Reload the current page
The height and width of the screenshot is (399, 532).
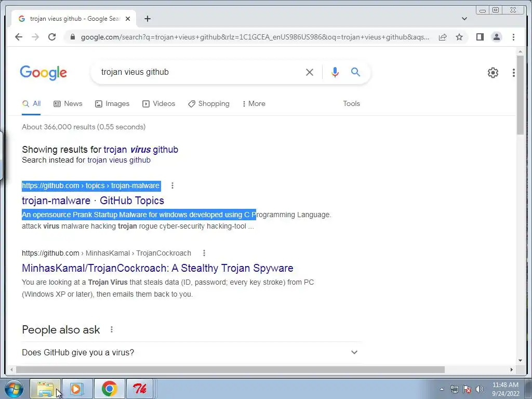click(x=52, y=37)
